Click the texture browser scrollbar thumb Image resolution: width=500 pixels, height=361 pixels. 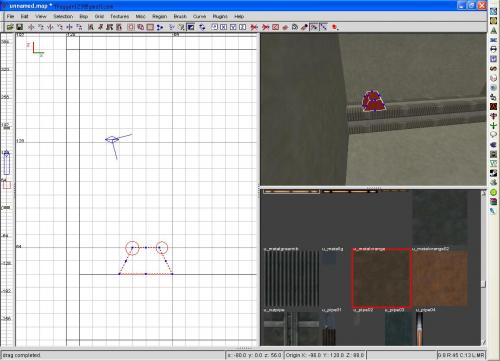[x=483, y=284]
